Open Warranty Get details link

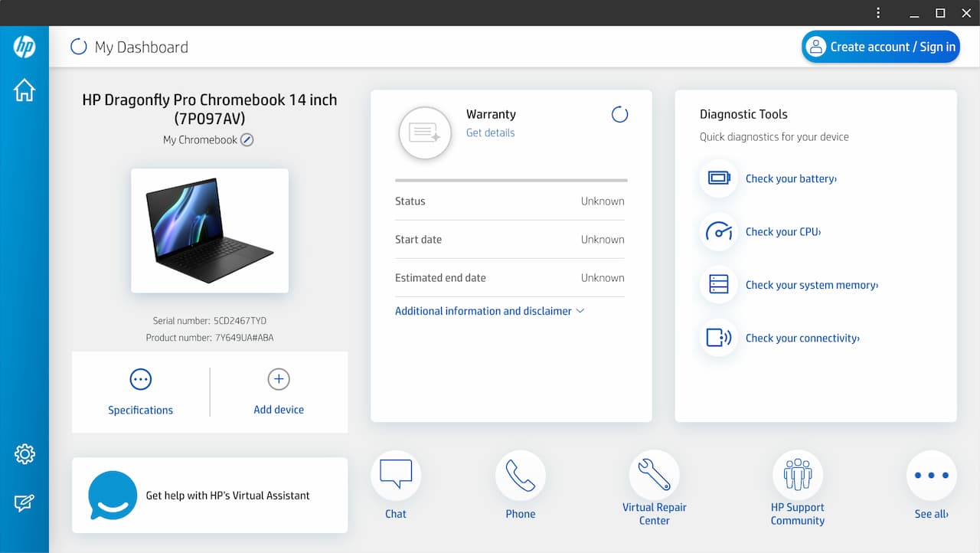[x=491, y=133]
